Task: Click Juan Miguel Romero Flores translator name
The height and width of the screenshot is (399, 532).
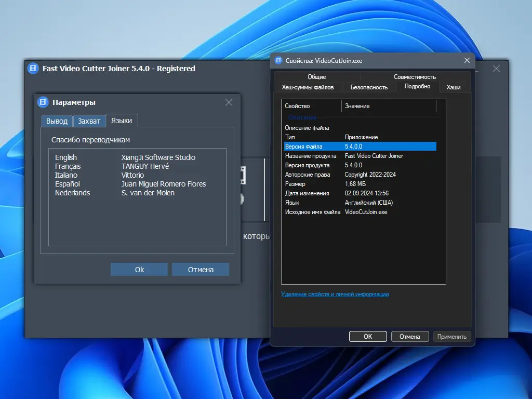Action: [x=164, y=184]
